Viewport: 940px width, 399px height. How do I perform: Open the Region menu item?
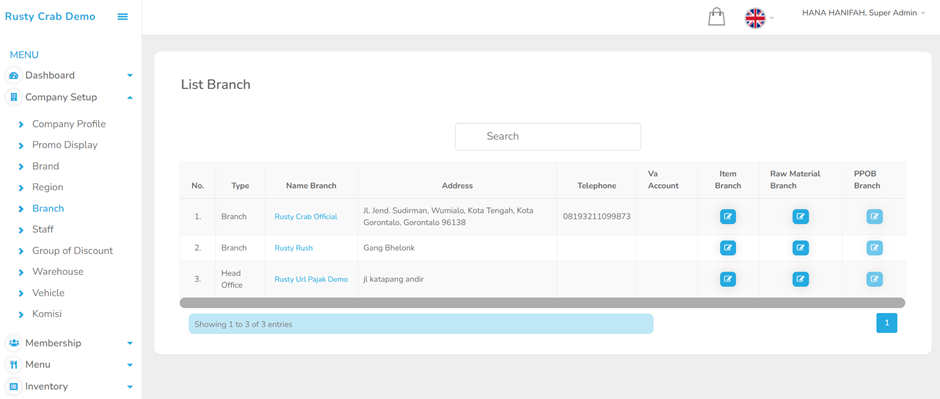[47, 187]
